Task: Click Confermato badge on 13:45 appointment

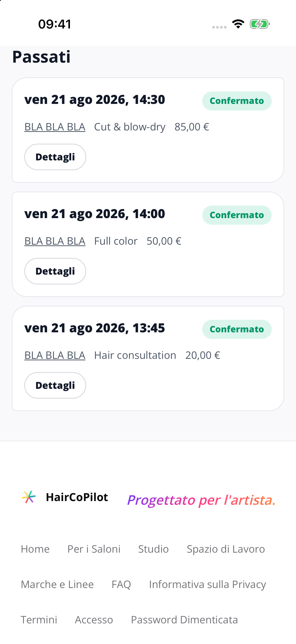Action: (237, 330)
